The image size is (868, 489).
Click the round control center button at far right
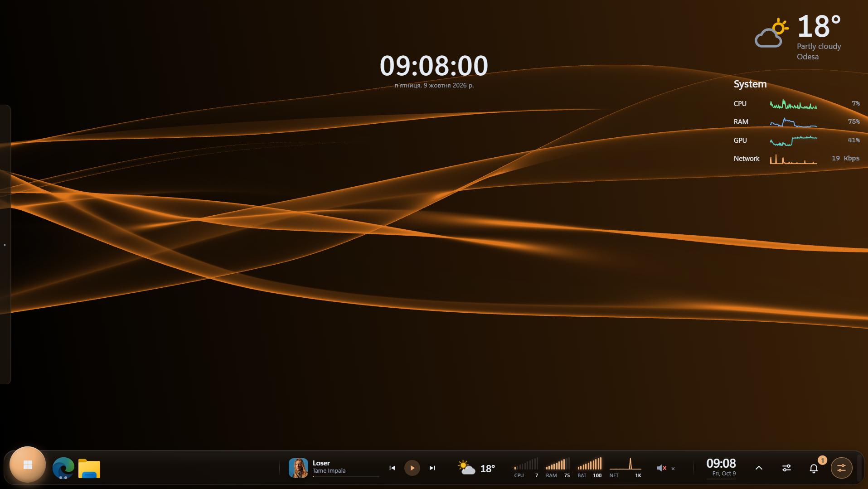841,468
